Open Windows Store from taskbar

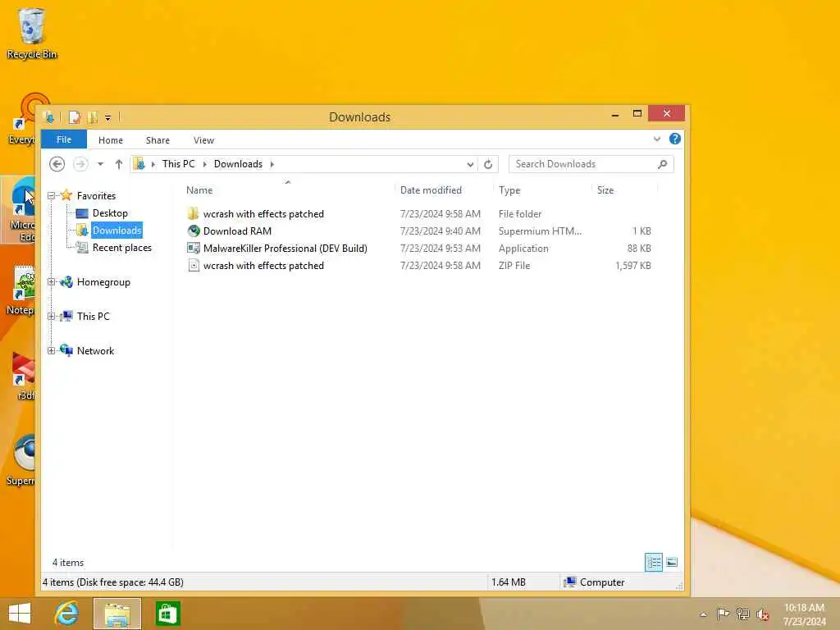pyautogui.click(x=167, y=614)
